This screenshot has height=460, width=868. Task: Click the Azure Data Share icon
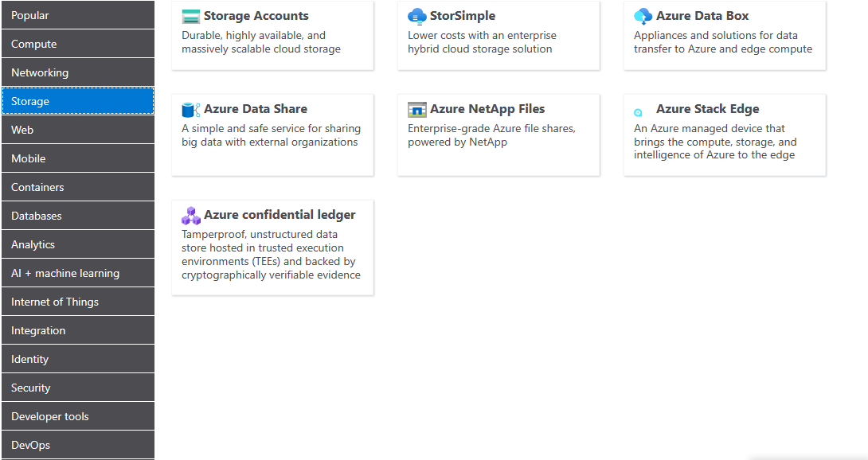point(190,110)
